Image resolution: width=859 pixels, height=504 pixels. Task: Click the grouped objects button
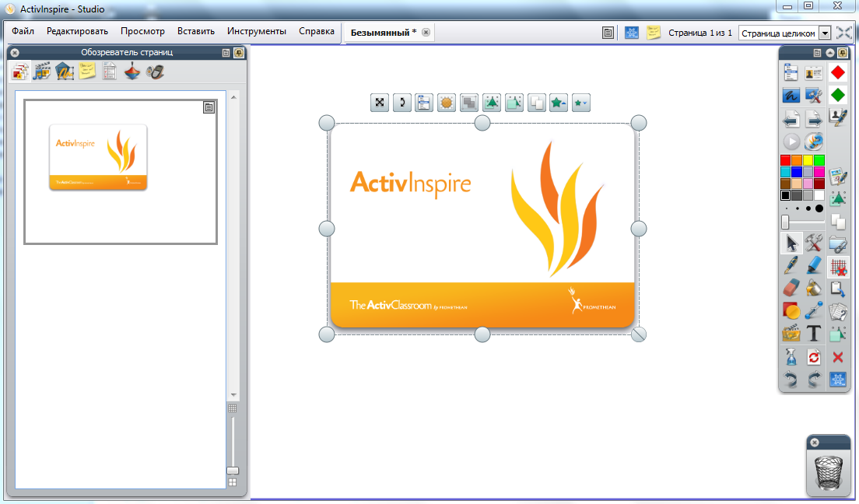point(469,103)
